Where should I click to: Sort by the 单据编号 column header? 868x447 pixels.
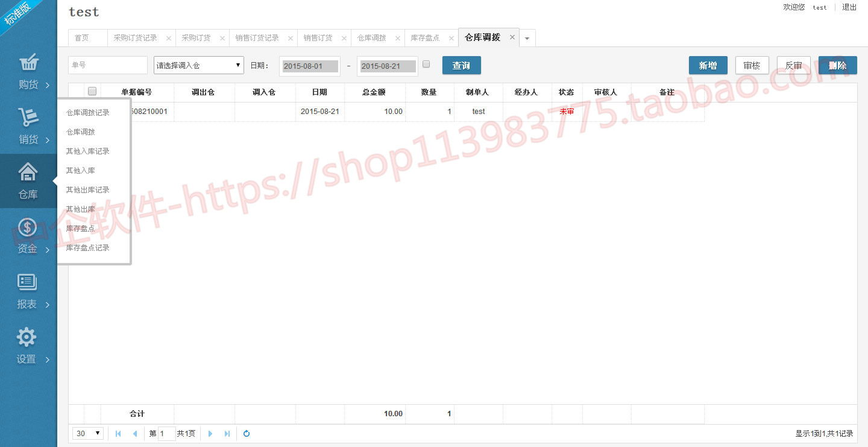pyautogui.click(x=137, y=92)
